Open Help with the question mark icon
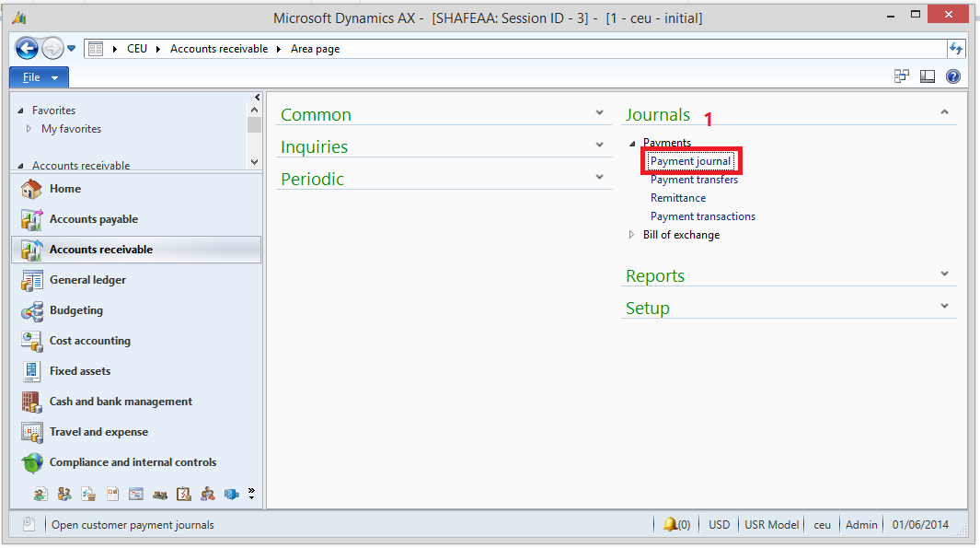 click(x=953, y=76)
